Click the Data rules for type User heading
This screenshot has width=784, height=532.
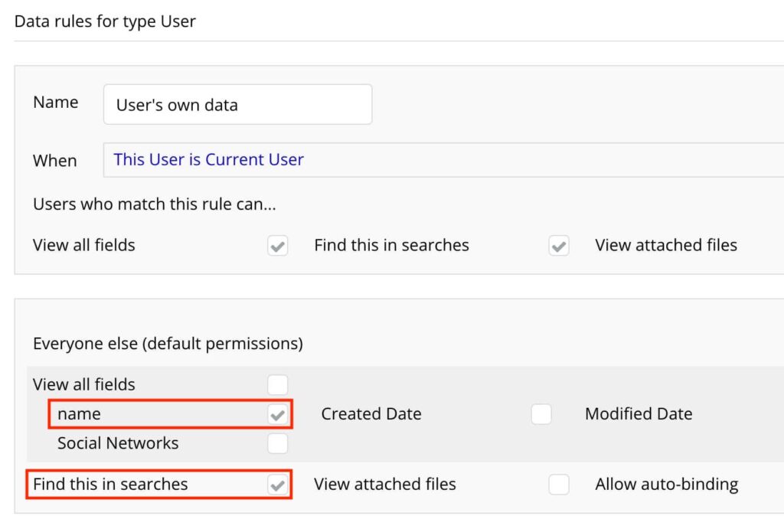(x=105, y=21)
